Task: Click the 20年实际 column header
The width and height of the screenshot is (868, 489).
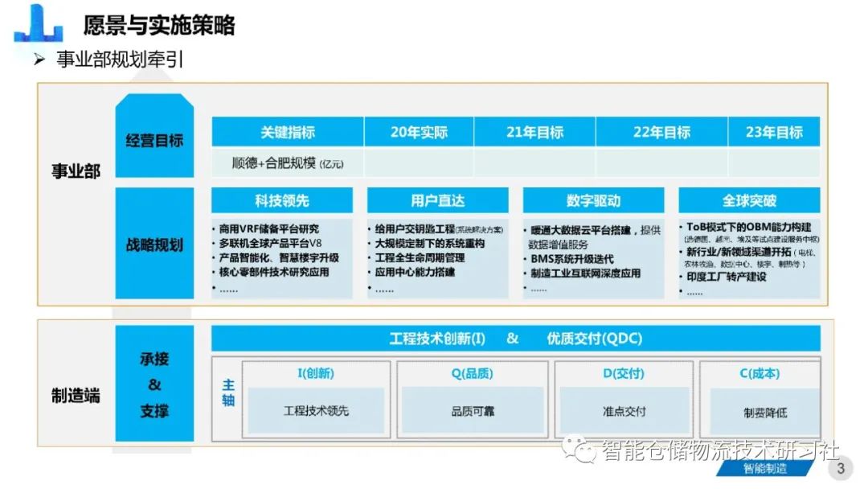Action: tap(419, 132)
